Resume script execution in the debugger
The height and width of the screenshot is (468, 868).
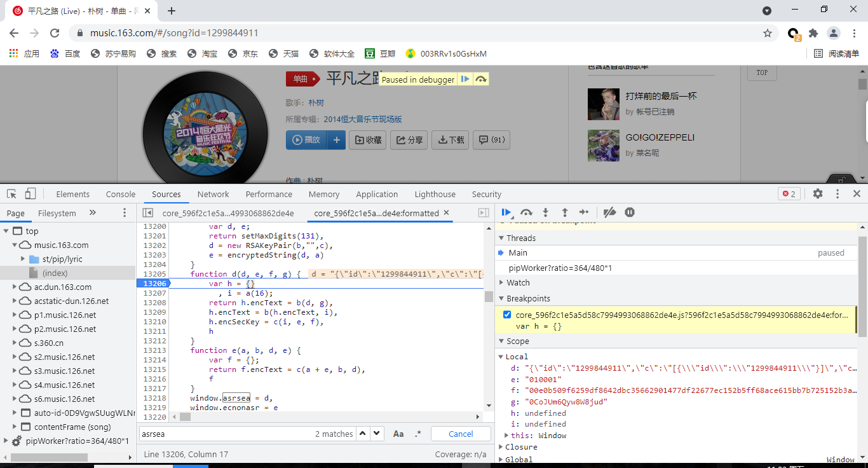[505, 212]
